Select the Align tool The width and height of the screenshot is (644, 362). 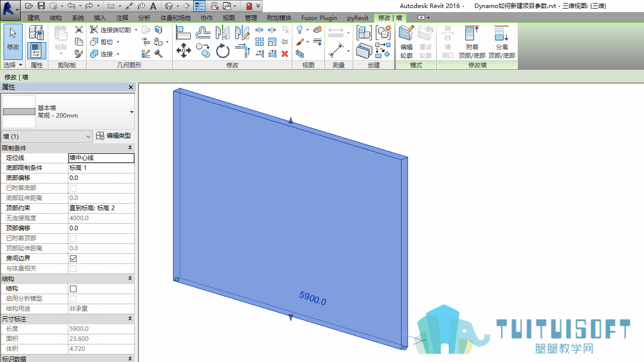click(183, 33)
